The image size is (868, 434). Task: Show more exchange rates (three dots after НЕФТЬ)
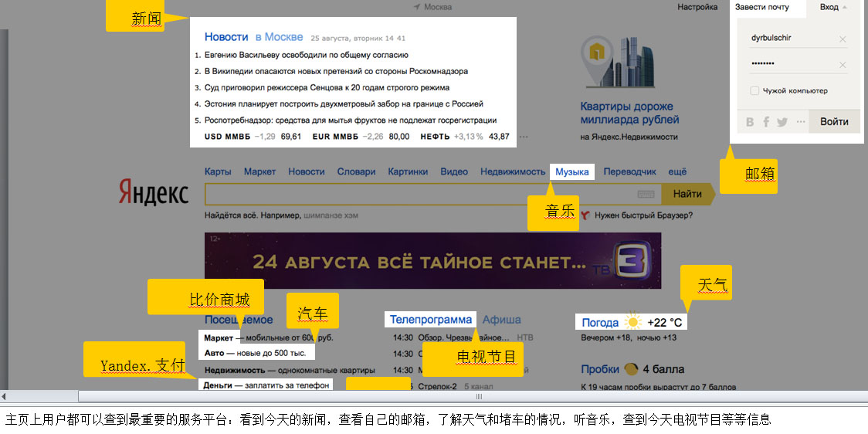tap(524, 137)
